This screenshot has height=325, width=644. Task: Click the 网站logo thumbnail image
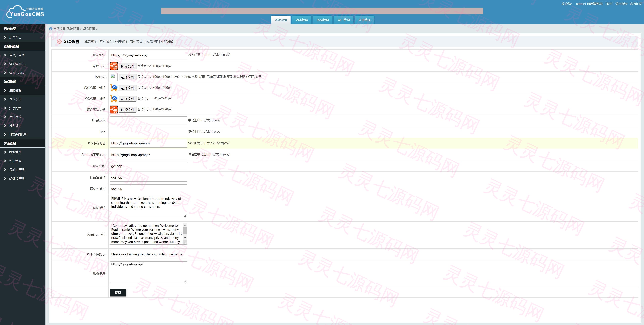tap(114, 66)
